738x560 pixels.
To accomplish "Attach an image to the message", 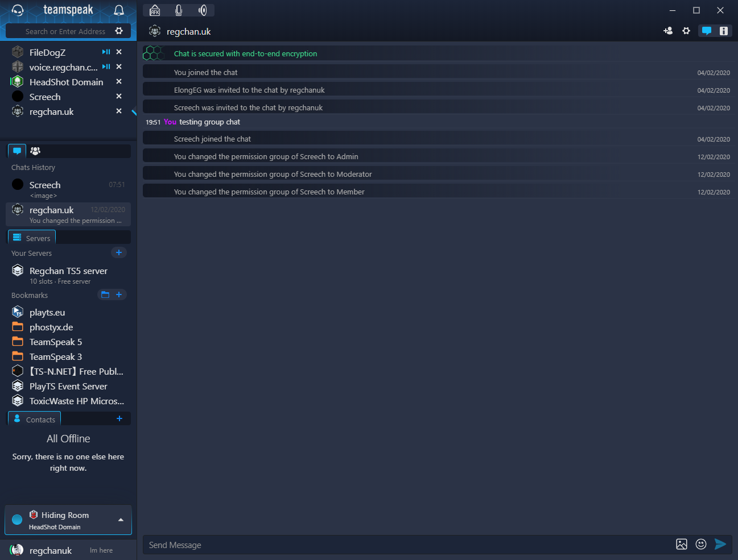I will point(682,544).
